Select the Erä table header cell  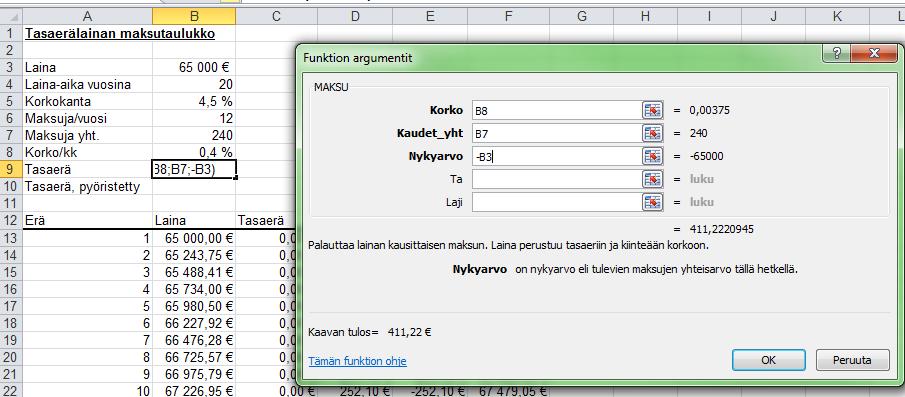(x=88, y=220)
